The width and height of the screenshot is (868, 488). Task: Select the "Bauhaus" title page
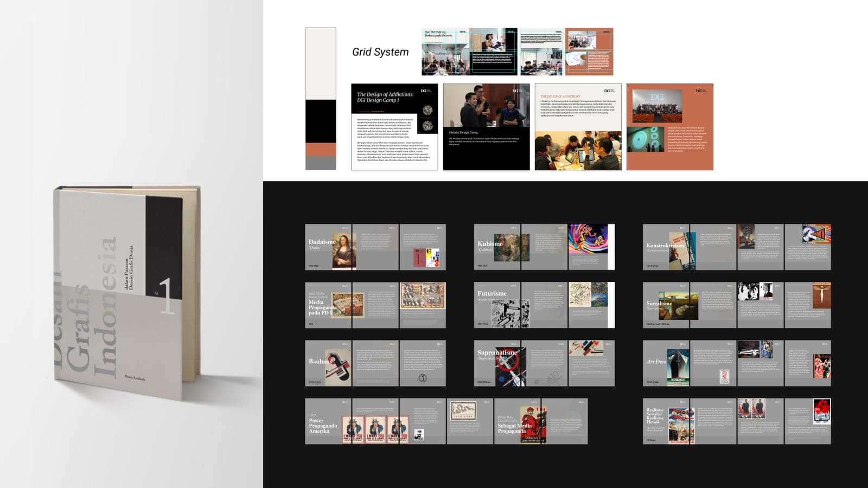328,363
